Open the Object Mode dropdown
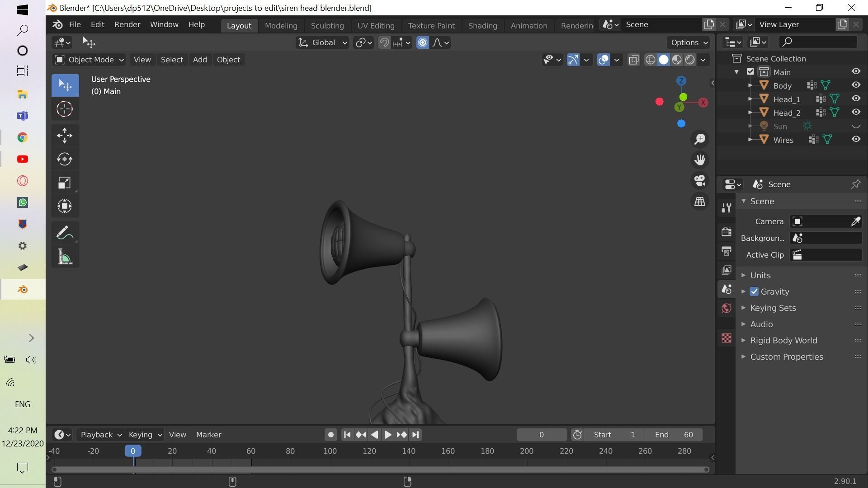 (89, 60)
